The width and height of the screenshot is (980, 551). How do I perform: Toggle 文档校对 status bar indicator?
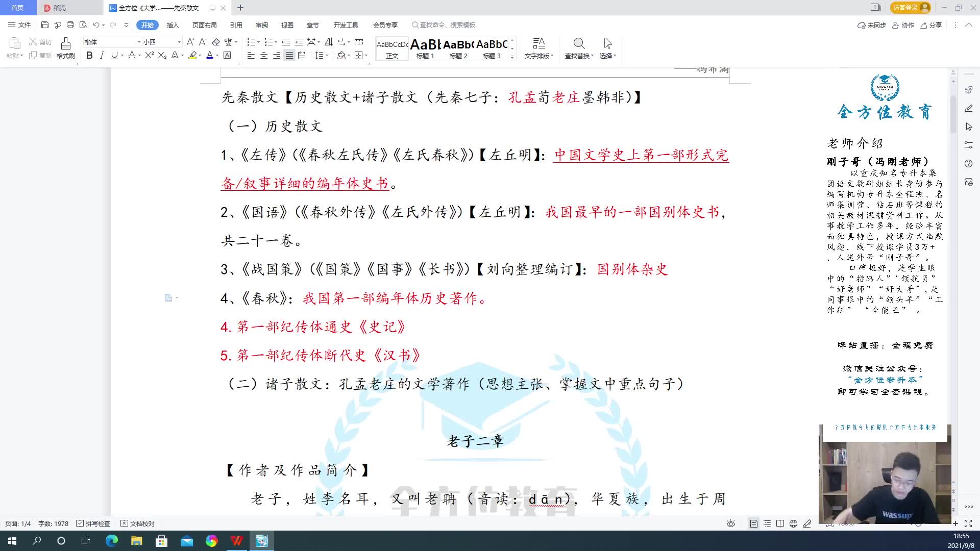coord(138,523)
